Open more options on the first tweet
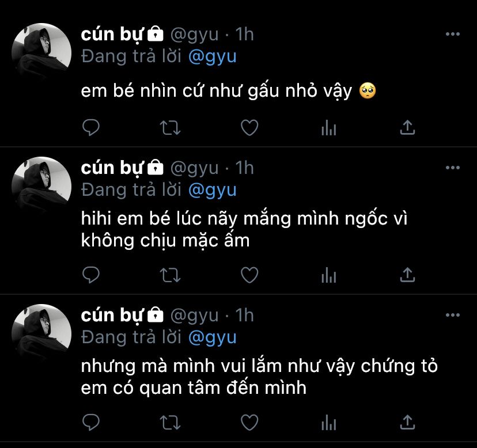The height and width of the screenshot is (448, 477). pos(452,34)
